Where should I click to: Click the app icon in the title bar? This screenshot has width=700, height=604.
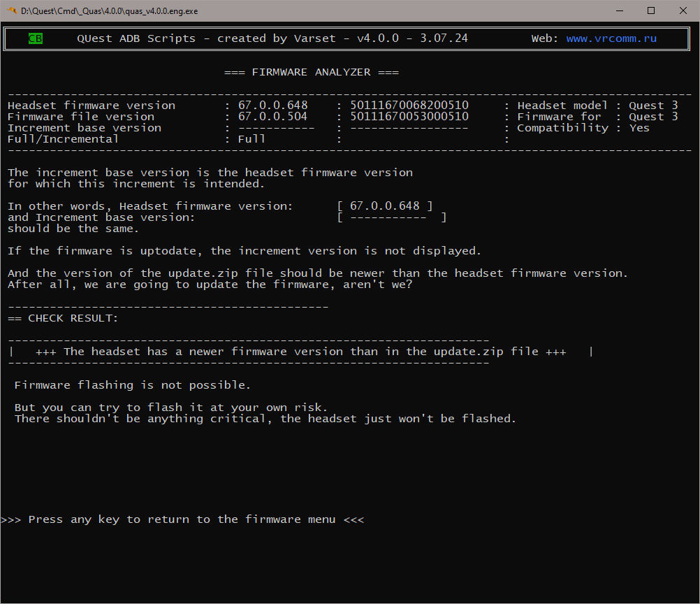pos(12,10)
